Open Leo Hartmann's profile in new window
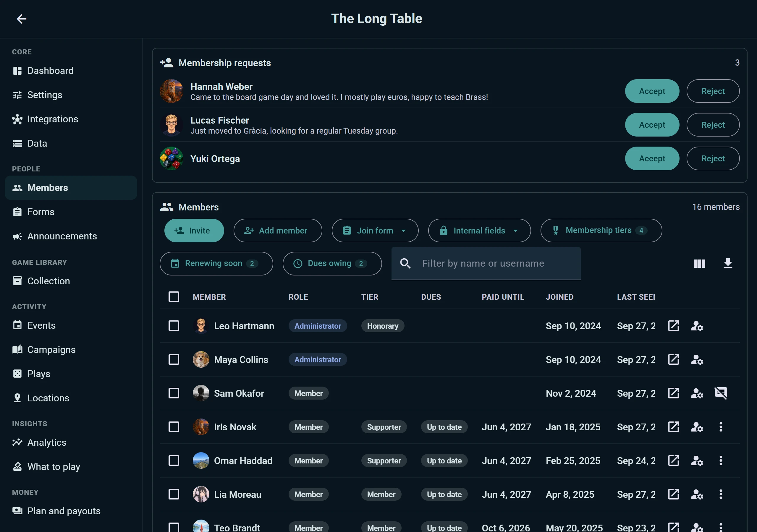This screenshot has height=532, width=757. (673, 326)
